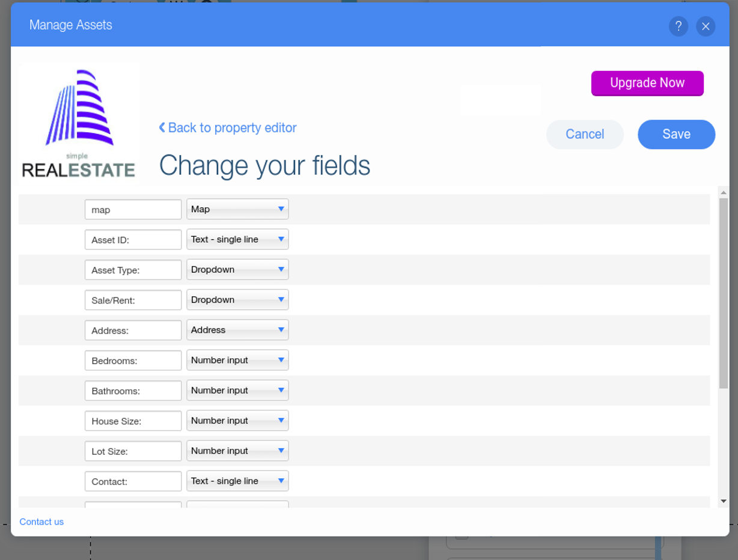Click the Change your fields heading

coord(264,165)
